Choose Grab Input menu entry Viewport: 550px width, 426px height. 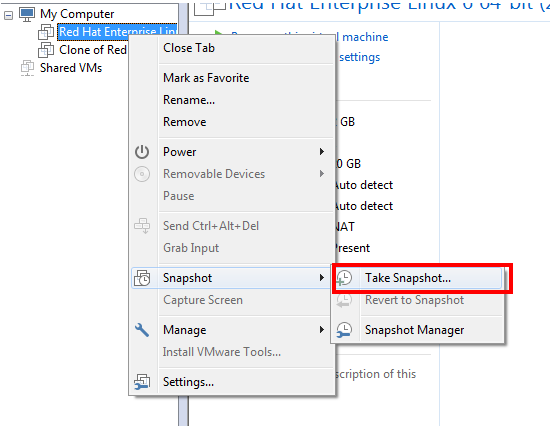pos(232,248)
